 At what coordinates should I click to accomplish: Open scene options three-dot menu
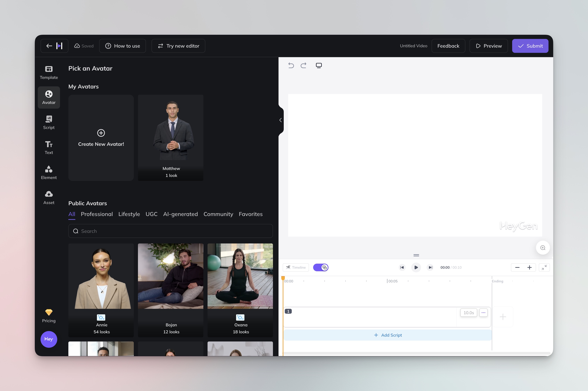point(483,312)
